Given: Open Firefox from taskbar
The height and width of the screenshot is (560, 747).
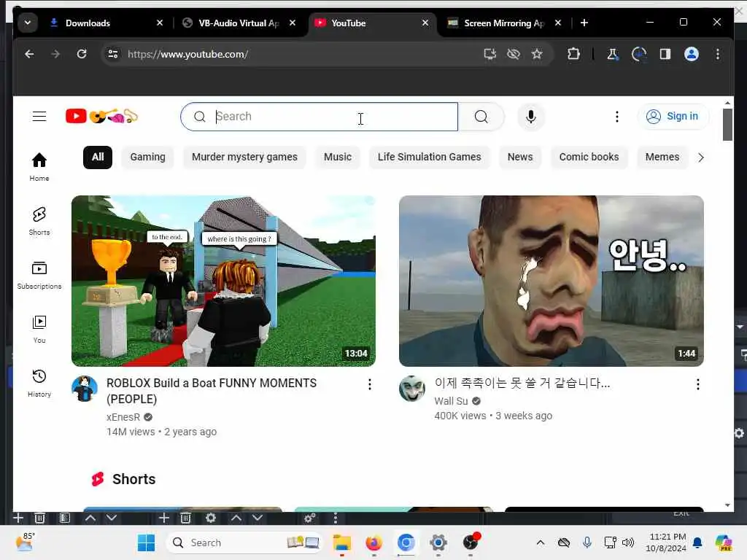Looking at the screenshot, I should pos(374,542).
